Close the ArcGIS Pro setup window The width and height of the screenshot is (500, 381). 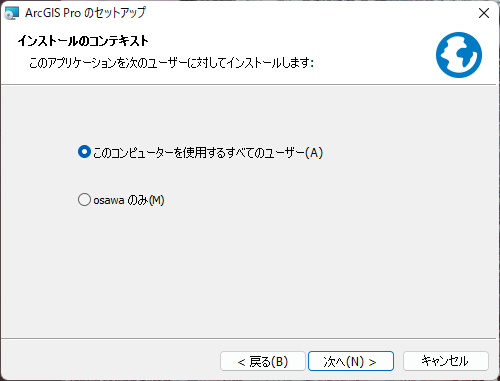tap(484, 13)
